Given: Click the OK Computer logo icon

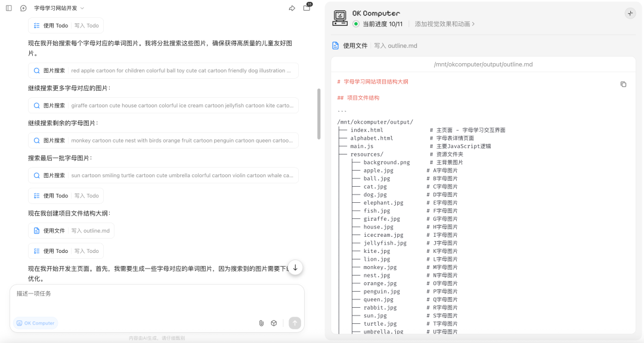Looking at the screenshot, I should 340,18.
